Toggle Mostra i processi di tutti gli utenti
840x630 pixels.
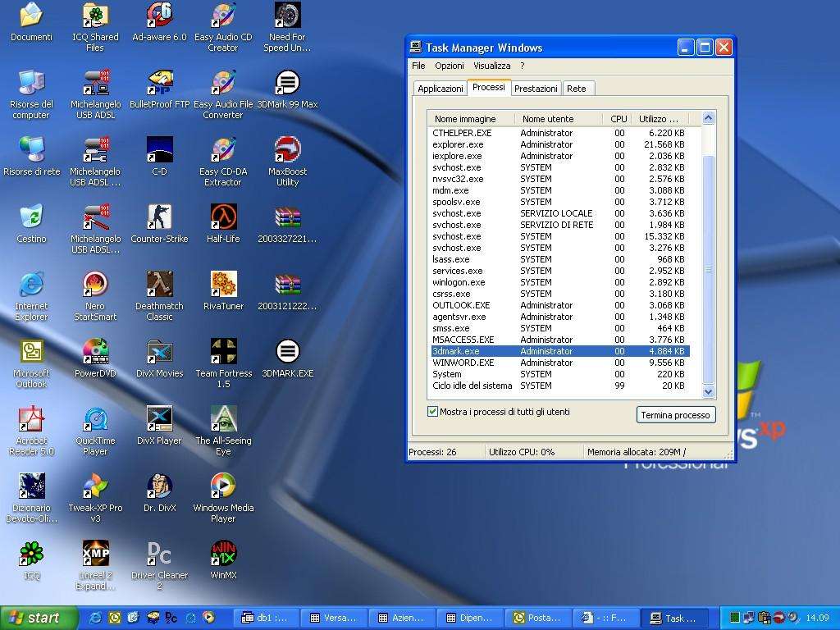[433, 412]
